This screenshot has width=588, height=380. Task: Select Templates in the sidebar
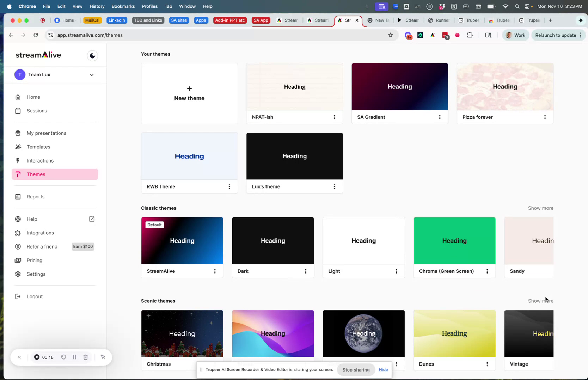click(38, 147)
